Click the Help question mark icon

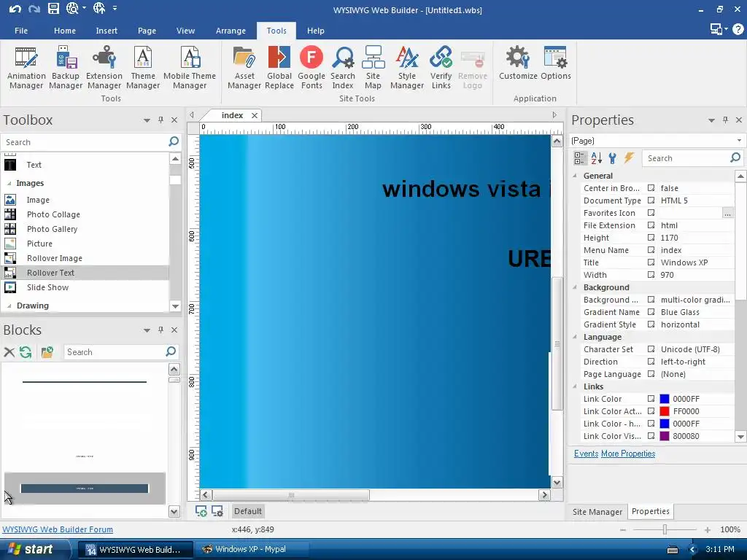(738, 29)
